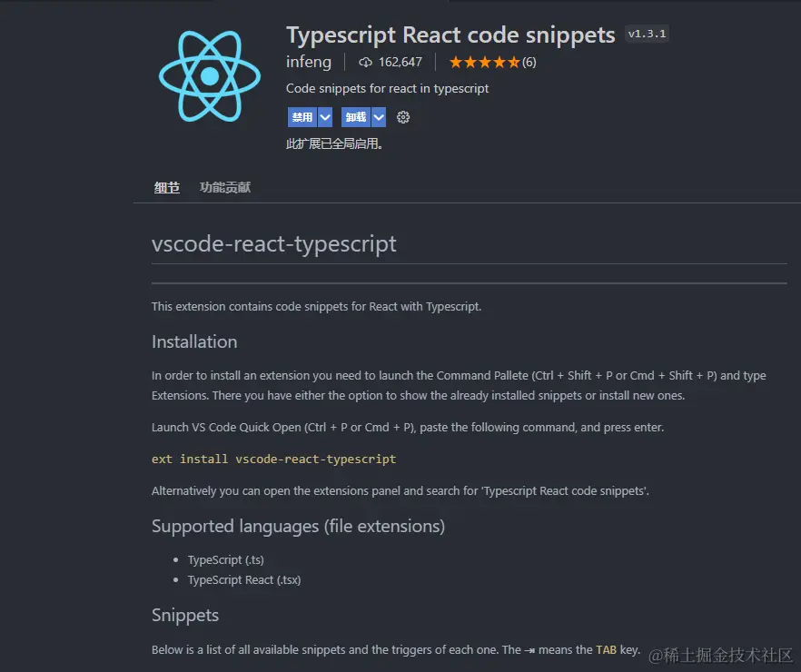
Task: Click the ext install vscode-react-typescript command
Action: click(x=274, y=460)
